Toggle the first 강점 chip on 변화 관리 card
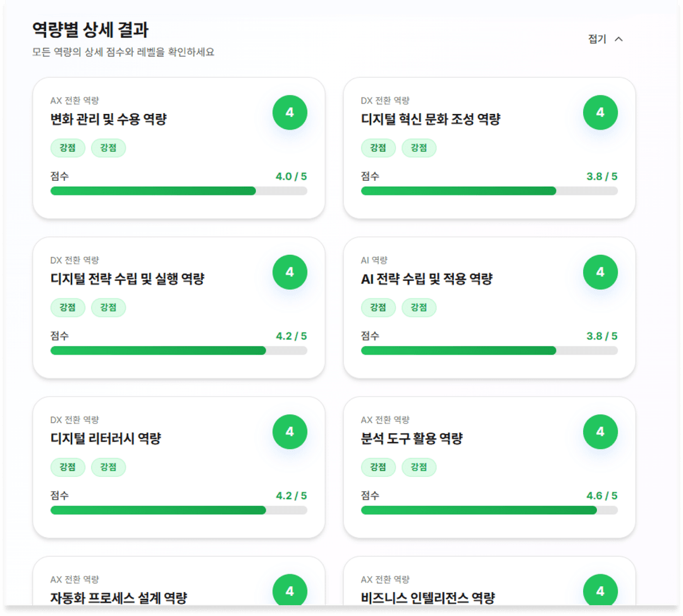This screenshot has width=683, height=616. pos(68,148)
